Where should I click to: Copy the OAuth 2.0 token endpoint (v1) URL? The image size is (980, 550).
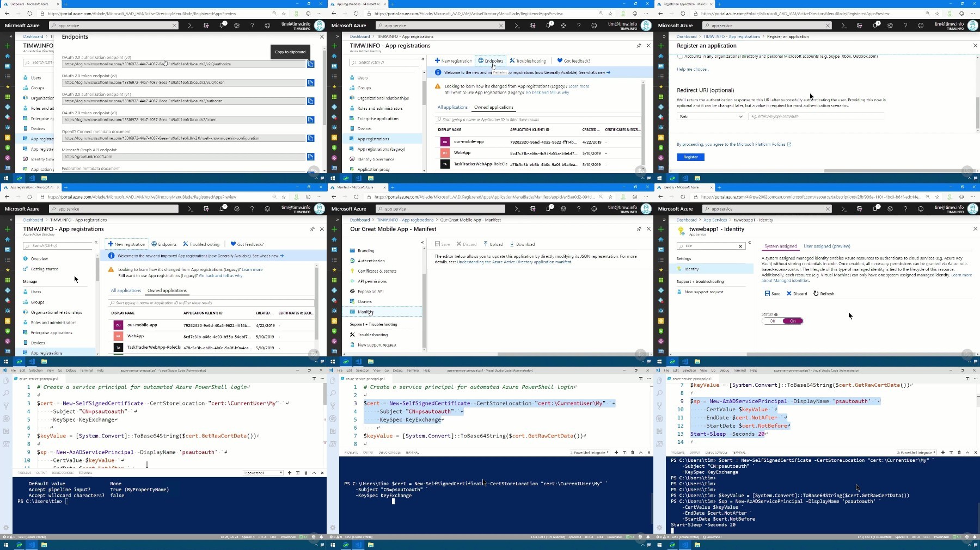click(310, 120)
